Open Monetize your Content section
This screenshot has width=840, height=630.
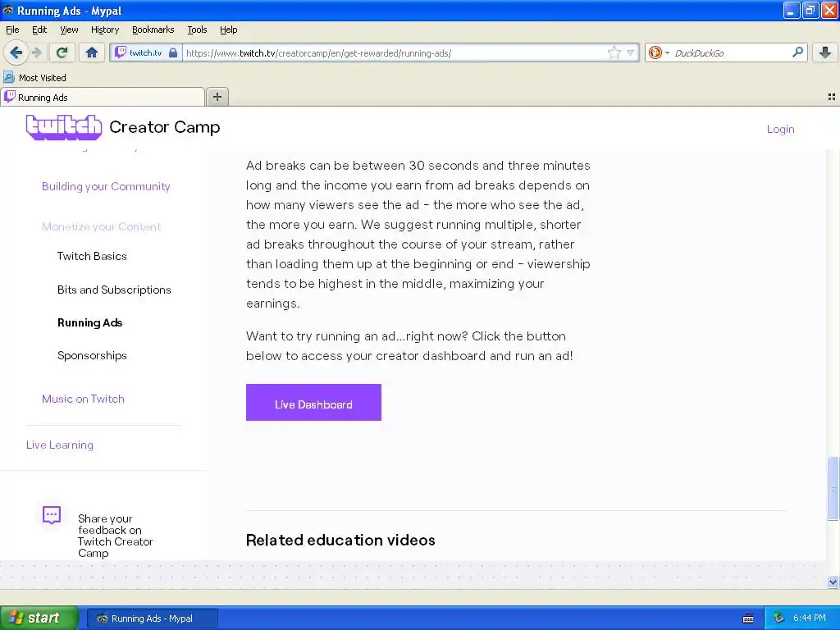click(x=101, y=226)
